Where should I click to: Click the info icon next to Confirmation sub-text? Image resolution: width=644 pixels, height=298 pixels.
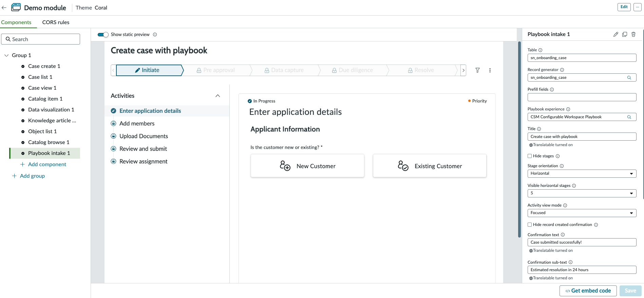tap(570, 262)
